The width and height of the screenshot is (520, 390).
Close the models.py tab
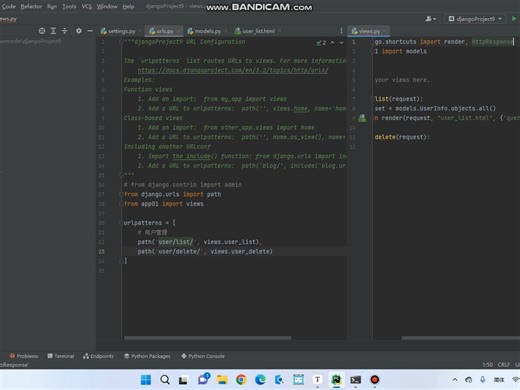pos(226,31)
